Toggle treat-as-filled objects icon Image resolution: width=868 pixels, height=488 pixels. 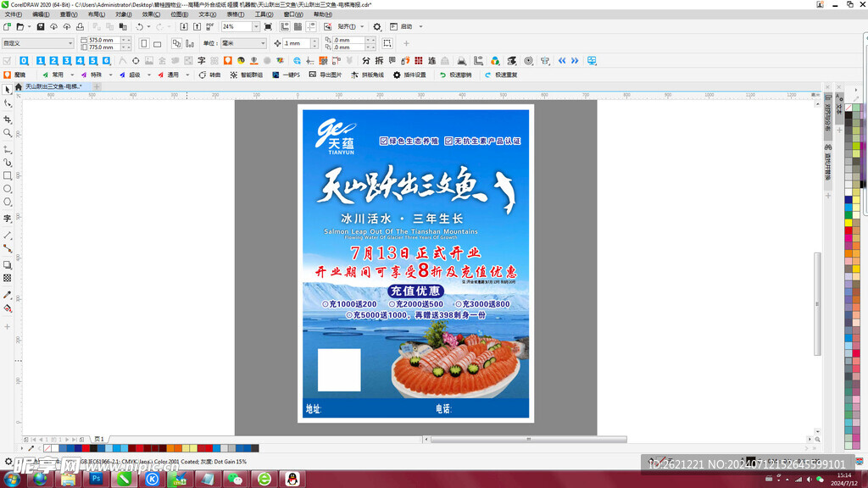pos(387,43)
